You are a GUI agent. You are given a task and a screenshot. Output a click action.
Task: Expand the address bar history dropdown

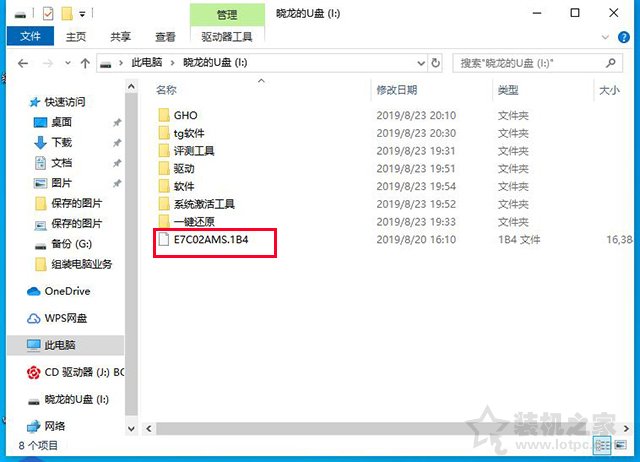[421, 63]
